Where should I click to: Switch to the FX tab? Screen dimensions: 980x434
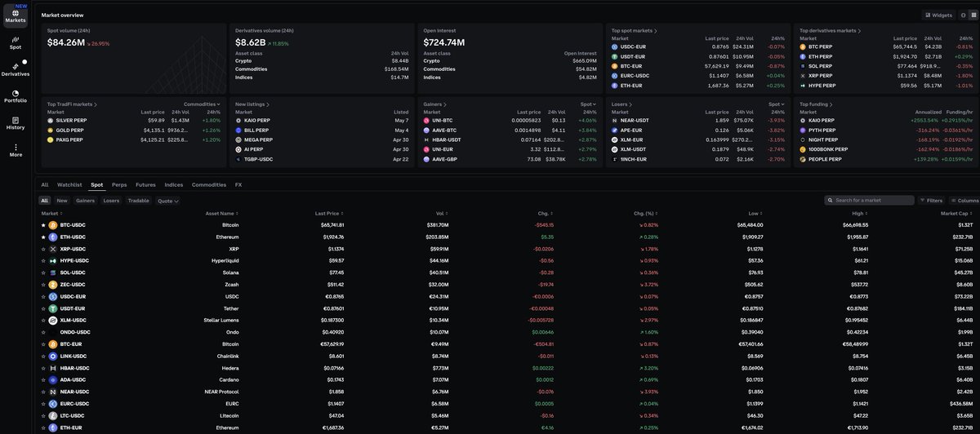coord(238,185)
